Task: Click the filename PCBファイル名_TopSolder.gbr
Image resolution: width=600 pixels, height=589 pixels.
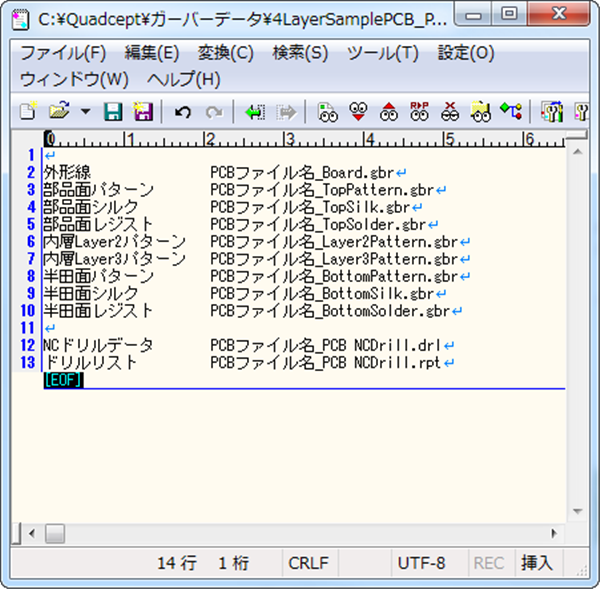Action: point(318,224)
